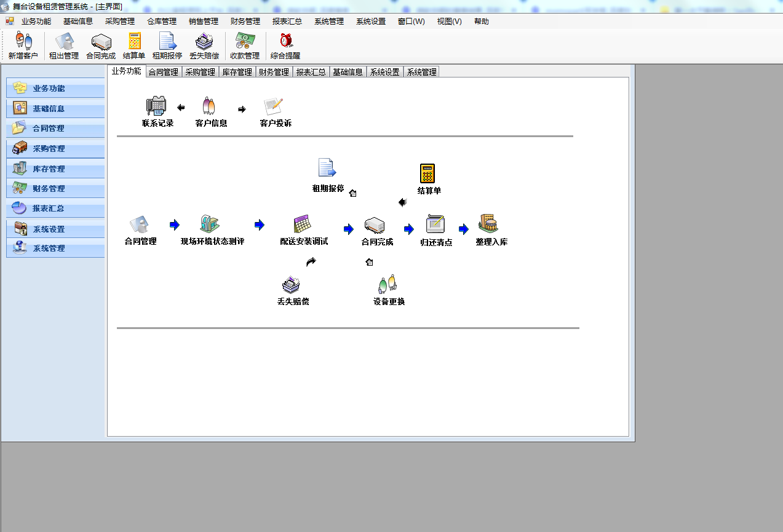Open the 报表汇总 tab
This screenshot has height=532, width=783.
[x=311, y=71]
